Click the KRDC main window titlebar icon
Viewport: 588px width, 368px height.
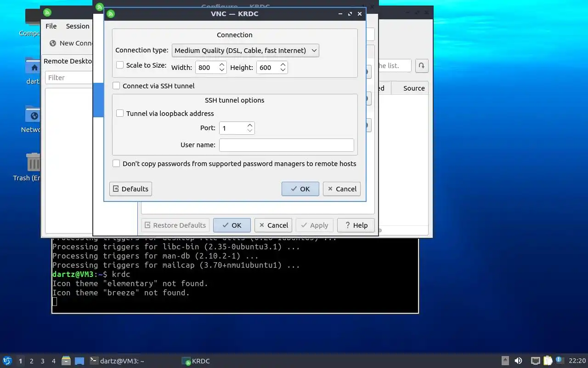click(47, 12)
